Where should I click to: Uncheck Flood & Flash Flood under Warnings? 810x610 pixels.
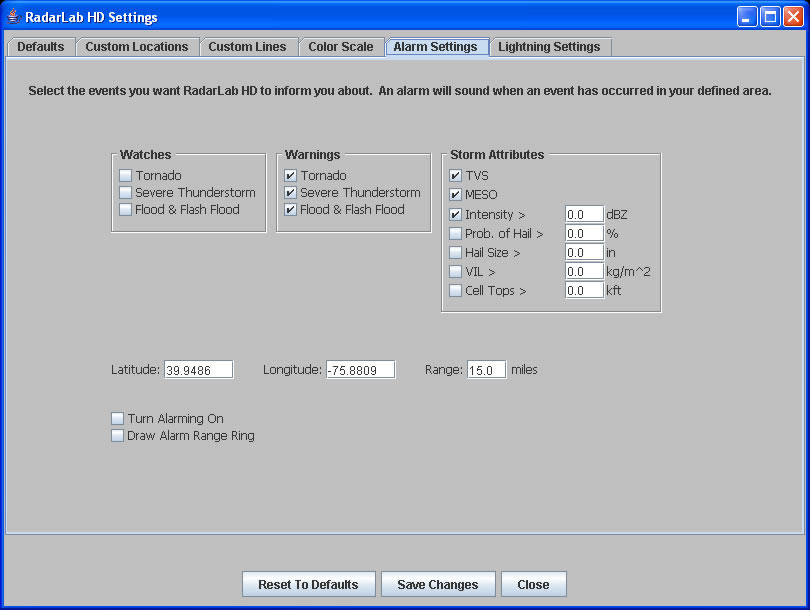point(290,210)
